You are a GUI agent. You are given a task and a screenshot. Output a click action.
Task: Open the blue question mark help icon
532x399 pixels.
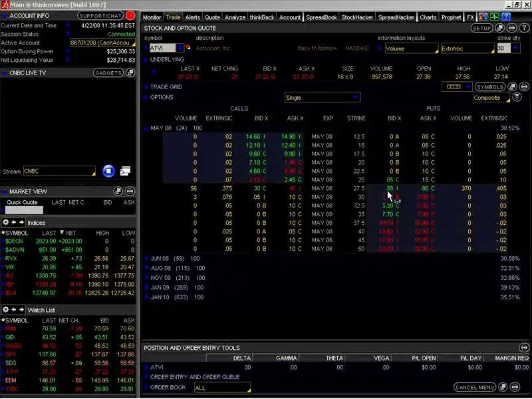[506, 17]
